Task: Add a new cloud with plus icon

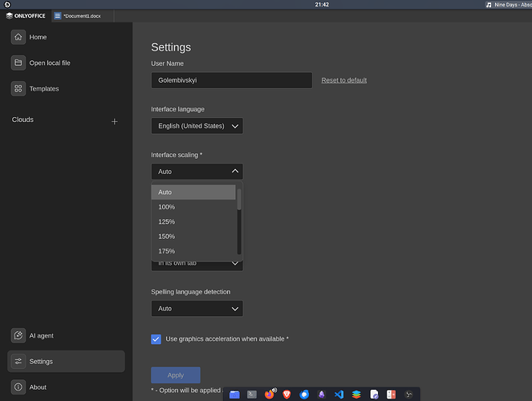Action: tap(114, 121)
